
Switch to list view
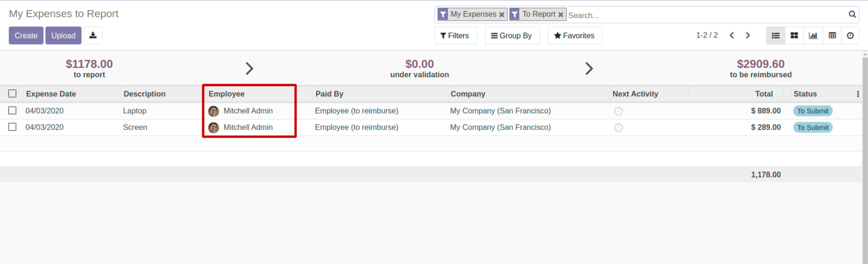point(776,36)
